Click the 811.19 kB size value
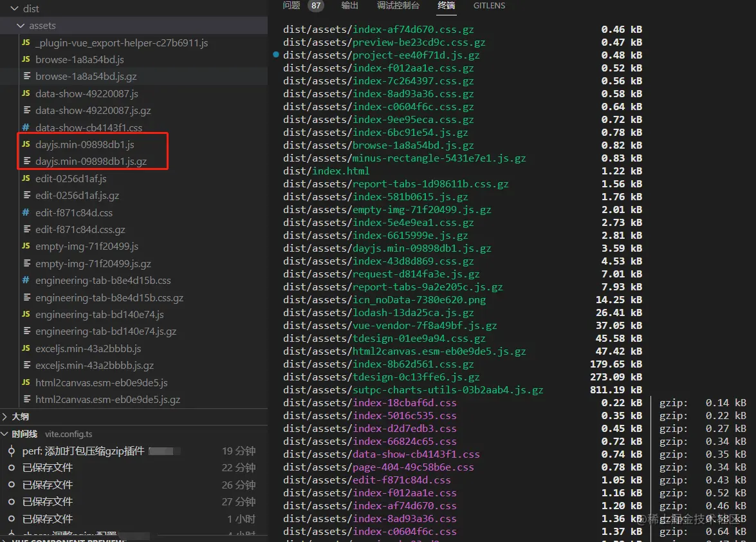756x542 pixels. coord(616,389)
